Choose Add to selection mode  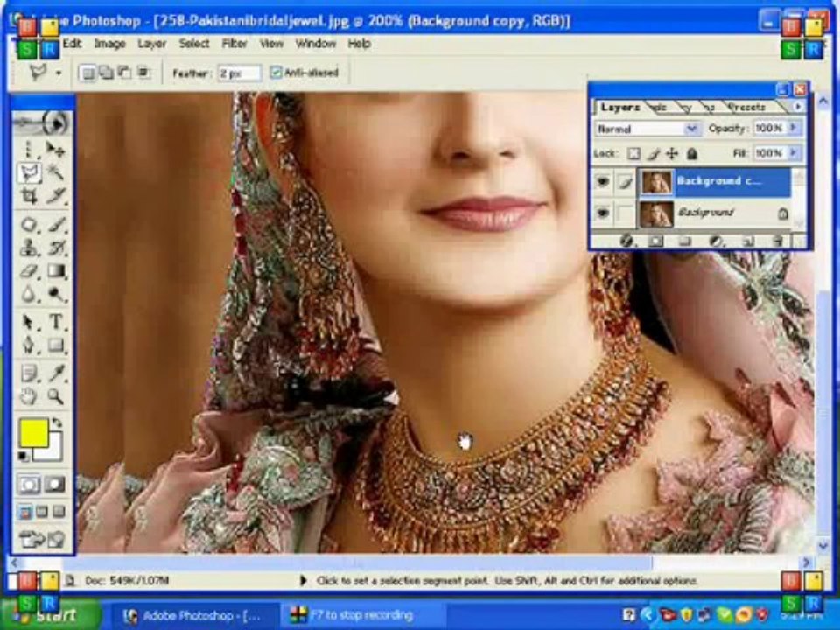pos(107,73)
